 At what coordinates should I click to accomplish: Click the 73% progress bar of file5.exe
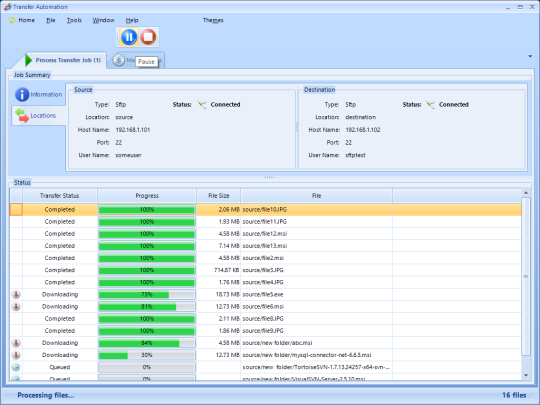point(147,294)
